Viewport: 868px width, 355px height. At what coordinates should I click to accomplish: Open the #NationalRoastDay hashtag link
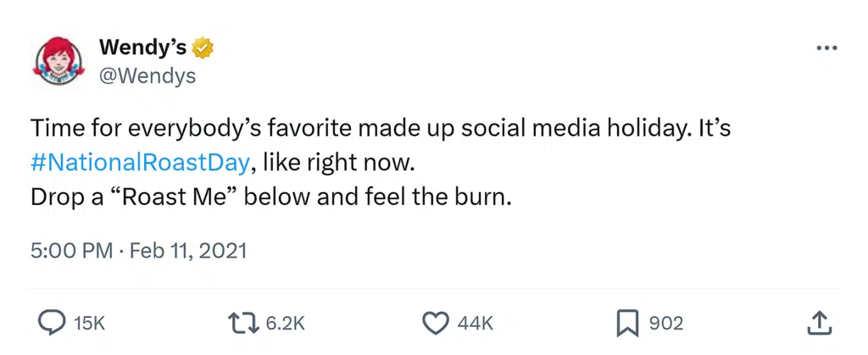coord(140,161)
